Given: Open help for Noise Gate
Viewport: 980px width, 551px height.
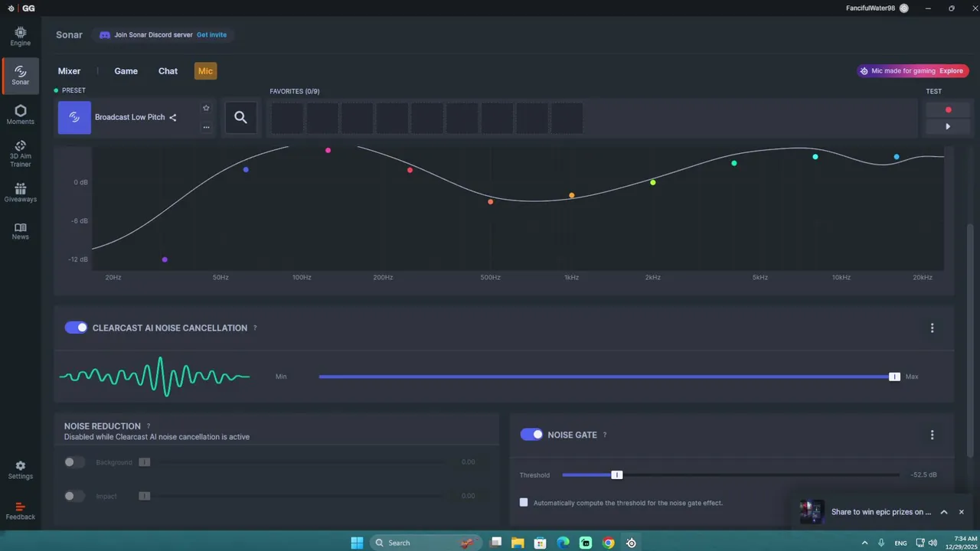Looking at the screenshot, I should [x=605, y=435].
